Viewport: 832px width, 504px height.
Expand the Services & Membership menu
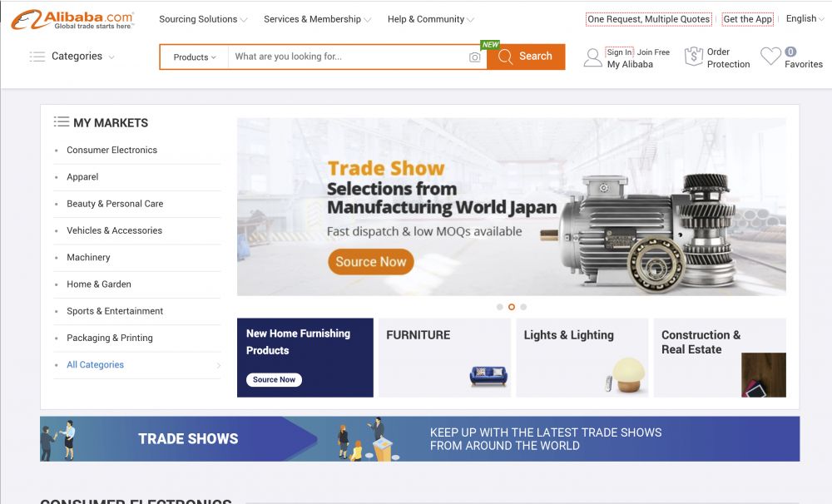(x=317, y=19)
